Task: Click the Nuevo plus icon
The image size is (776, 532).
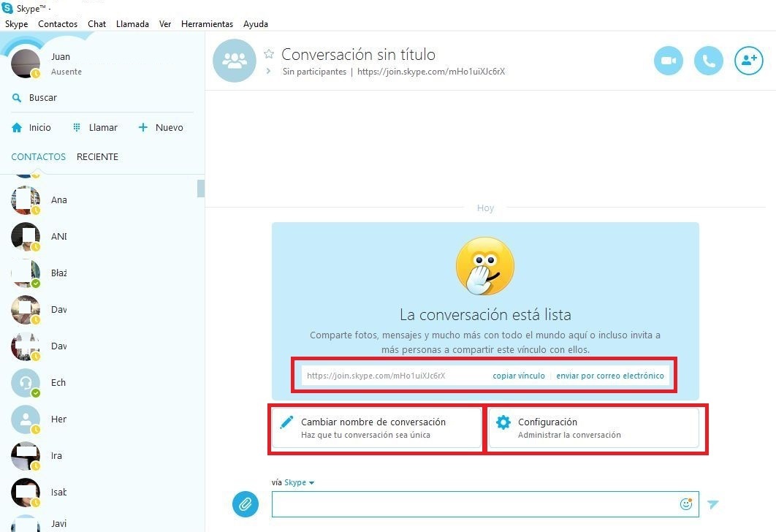Action: tap(143, 128)
